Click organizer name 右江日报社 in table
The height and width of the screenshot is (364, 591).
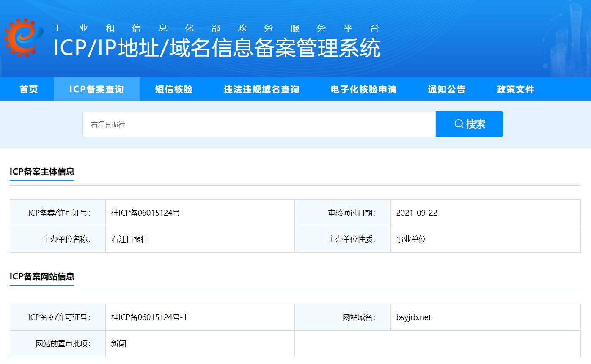(130, 239)
